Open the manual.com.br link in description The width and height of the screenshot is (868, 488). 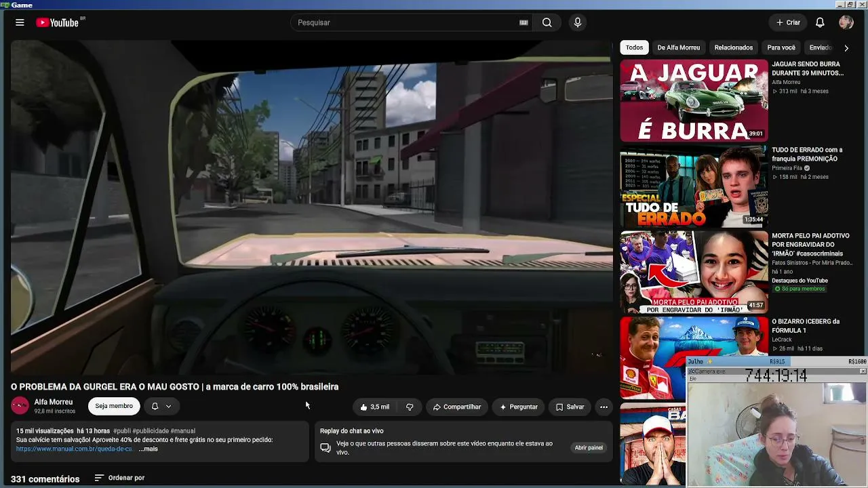click(x=75, y=449)
